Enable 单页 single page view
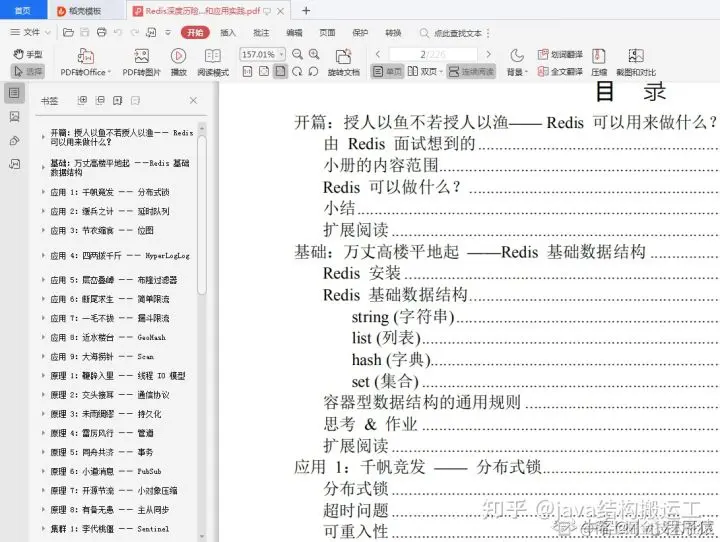 point(387,72)
